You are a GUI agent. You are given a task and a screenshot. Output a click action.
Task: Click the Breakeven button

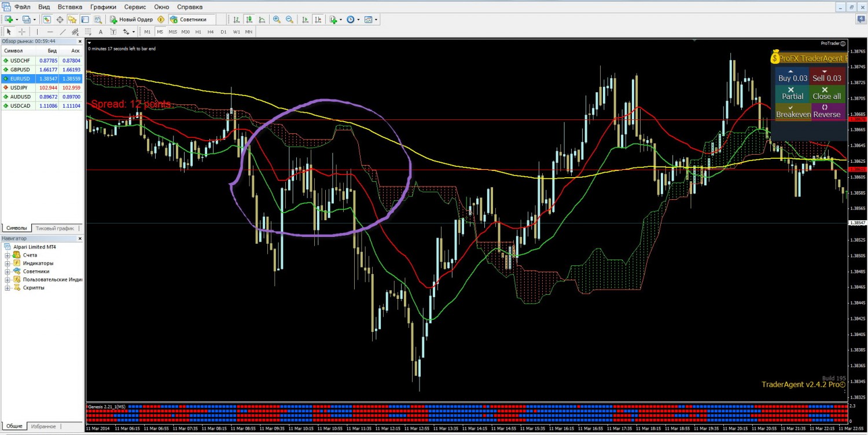pos(792,112)
